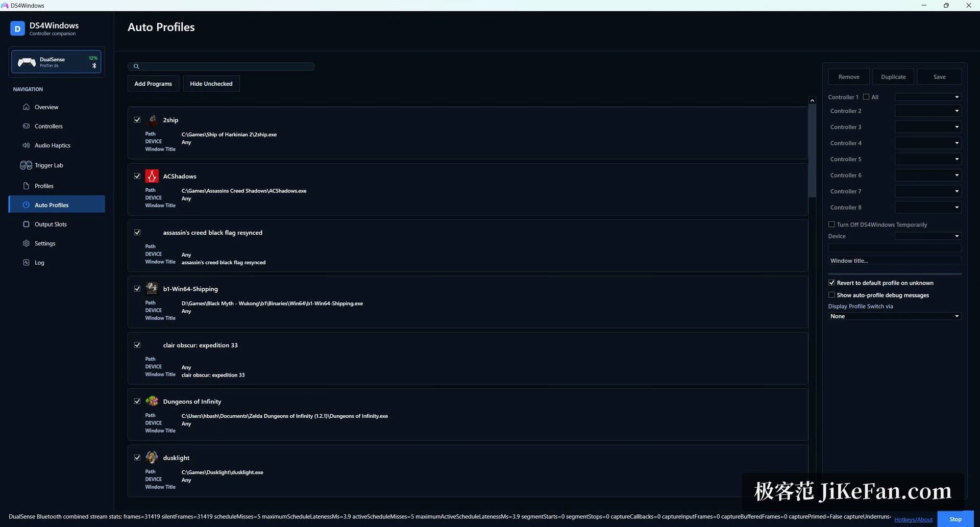This screenshot has width=980, height=527.
Task: Click the Add Programs button
Action: pos(153,84)
